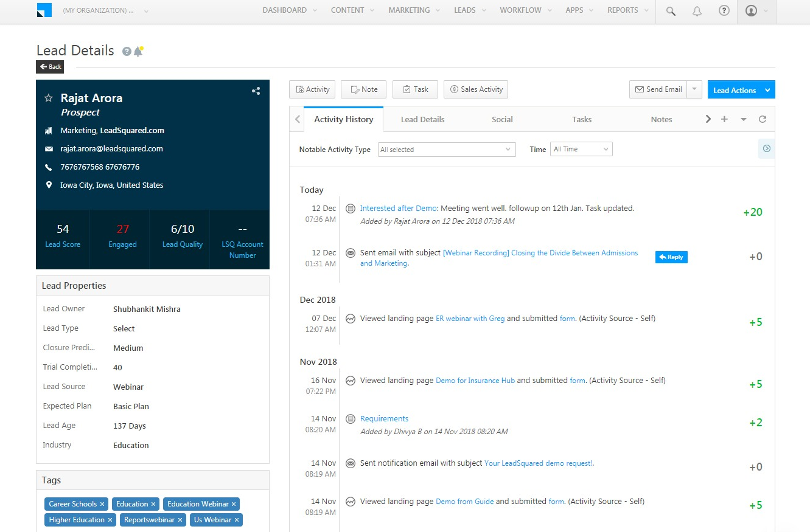Remove the Higher Education tag
Viewport: 810px width, 532px height.
pos(110,520)
